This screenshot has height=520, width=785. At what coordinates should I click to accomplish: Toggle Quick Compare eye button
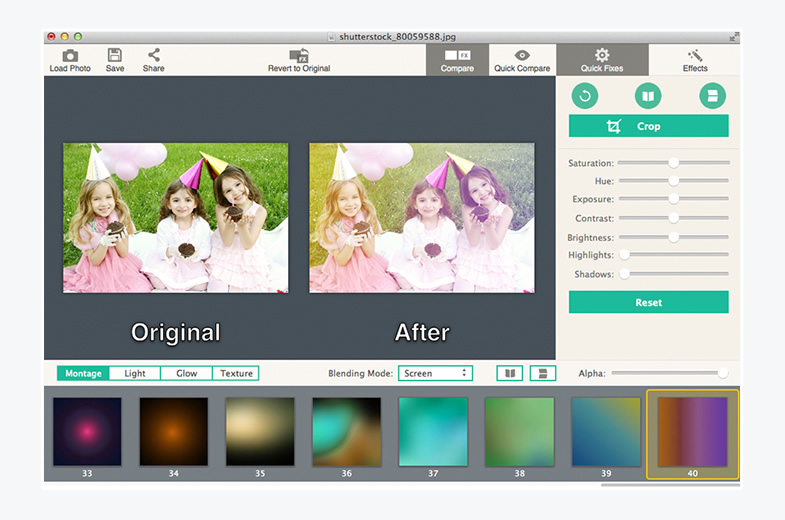[522, 60]
